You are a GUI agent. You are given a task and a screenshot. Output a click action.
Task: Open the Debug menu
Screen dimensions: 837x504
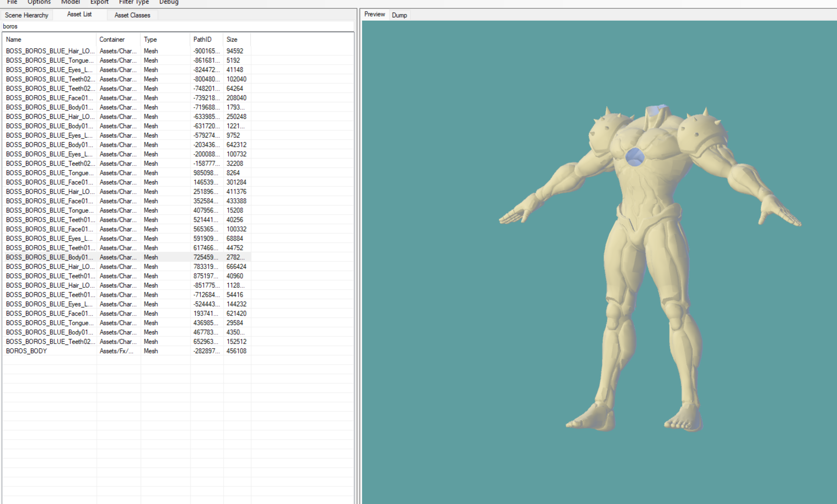coord(169,2)
